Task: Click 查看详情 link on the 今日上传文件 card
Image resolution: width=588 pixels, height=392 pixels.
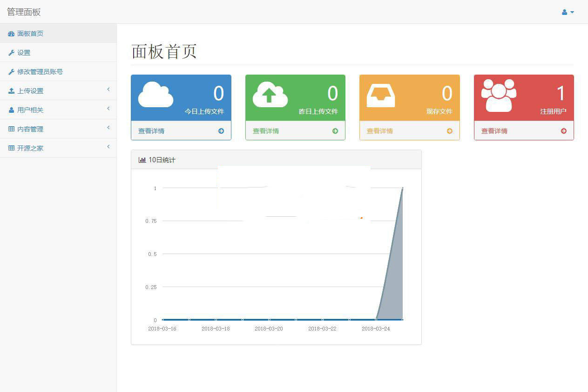Action: click(151, 131)
